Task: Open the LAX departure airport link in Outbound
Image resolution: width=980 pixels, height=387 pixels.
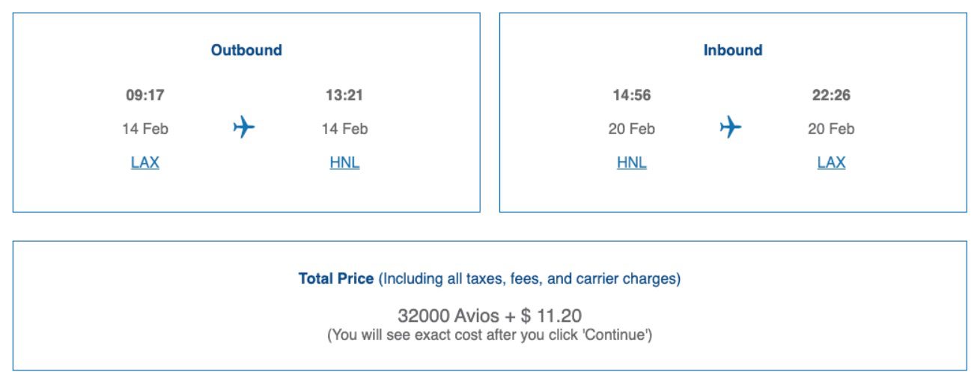Action: click(145, 162)
